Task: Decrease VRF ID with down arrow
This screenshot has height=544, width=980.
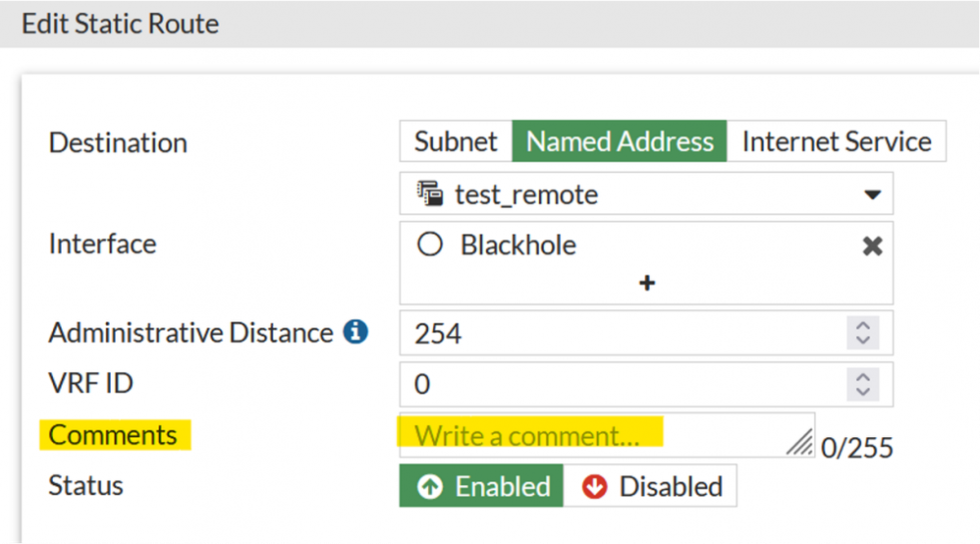Action: [863, 390]
